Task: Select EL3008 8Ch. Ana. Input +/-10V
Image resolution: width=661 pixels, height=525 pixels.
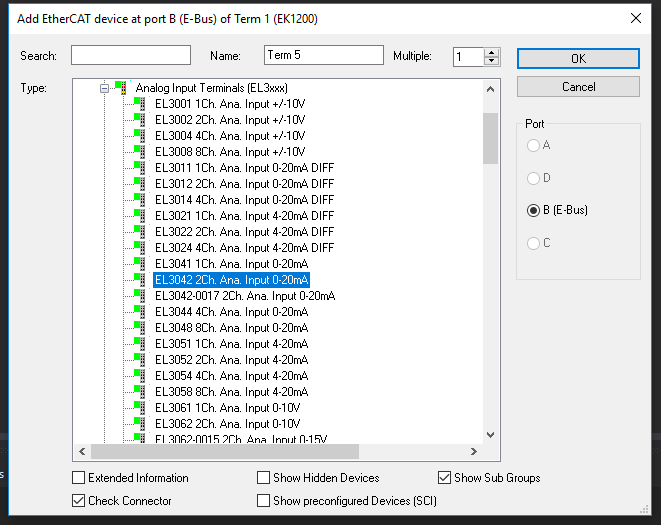Action: 230,152
